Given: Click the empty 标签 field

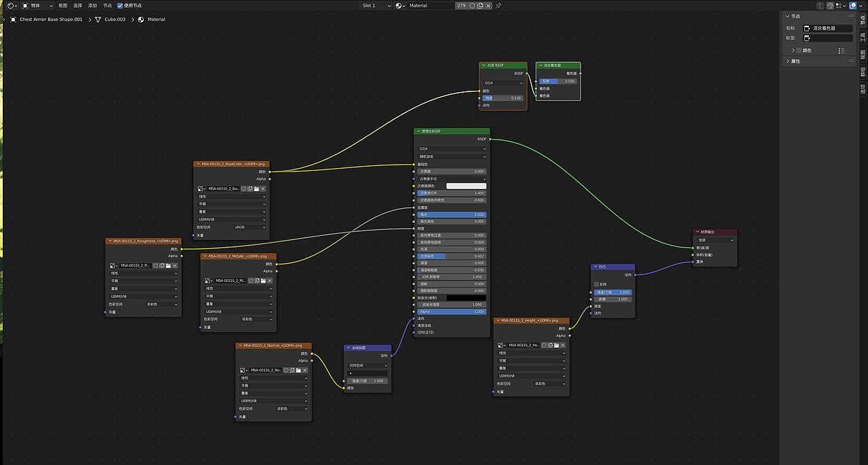Looking at the screenshot, I should pyautogui.click(x=827, y=38).
